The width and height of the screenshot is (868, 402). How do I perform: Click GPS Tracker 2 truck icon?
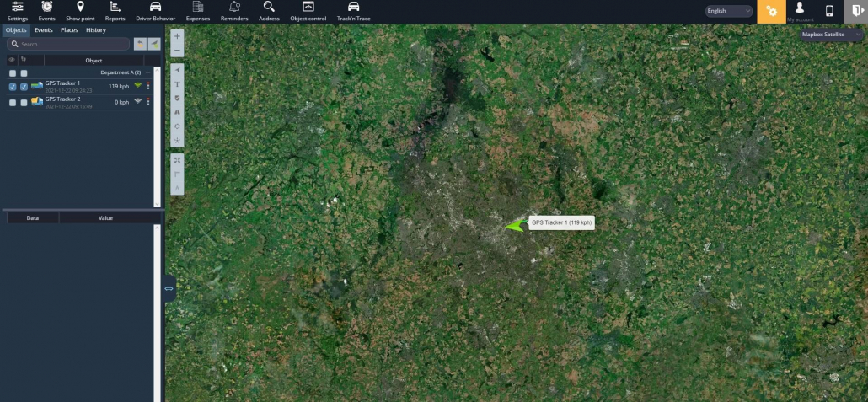[37, 101]
